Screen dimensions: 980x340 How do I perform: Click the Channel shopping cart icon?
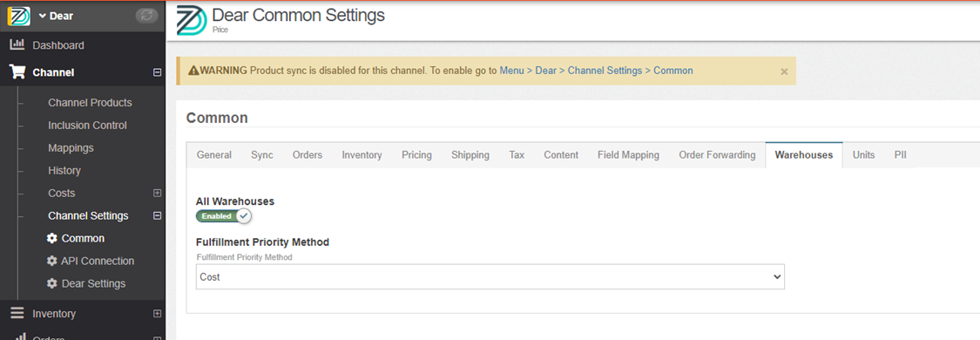click(17, 72)
